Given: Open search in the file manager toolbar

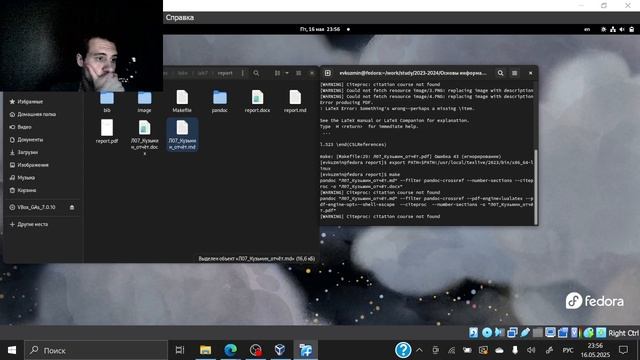Looking at the screenshot, I should [x=256, y=73].
